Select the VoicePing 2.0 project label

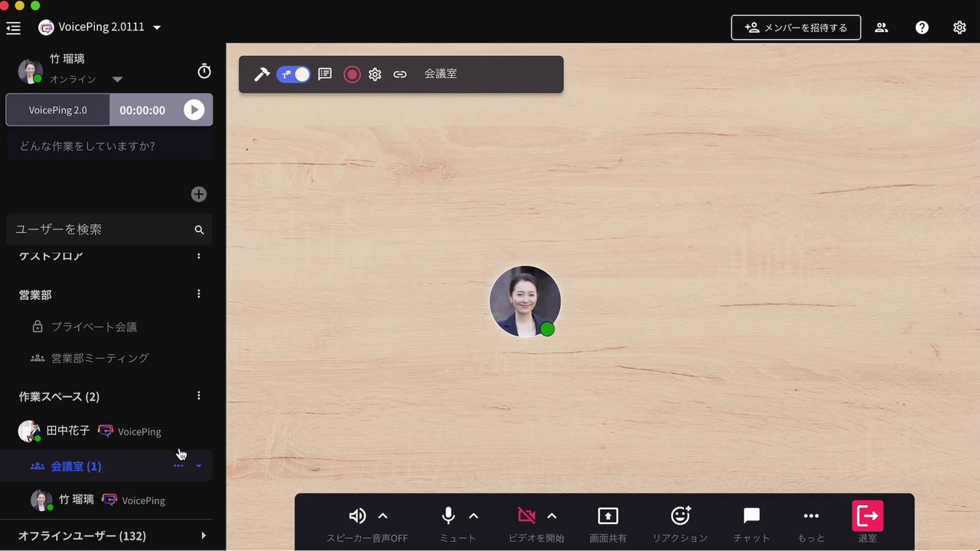(58, 110)
